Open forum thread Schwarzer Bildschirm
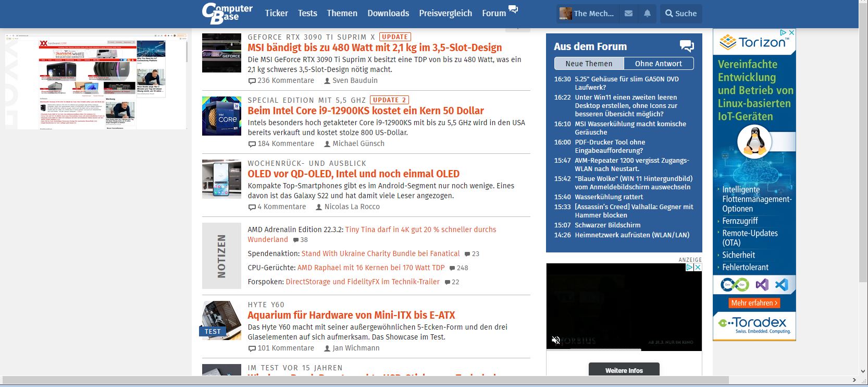This screenshot has width=868, height=387. point(607,225)
